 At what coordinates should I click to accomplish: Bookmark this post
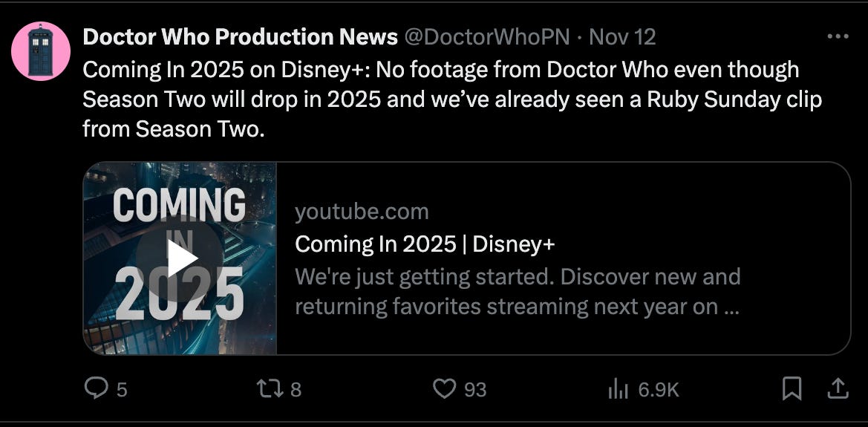(792, 388)
